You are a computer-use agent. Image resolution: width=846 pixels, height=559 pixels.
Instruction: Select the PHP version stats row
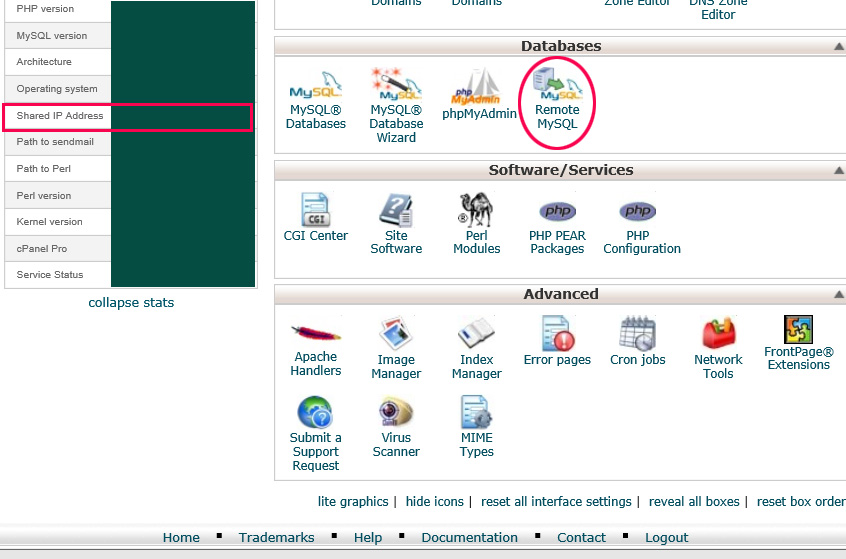[x=129, y=10]
